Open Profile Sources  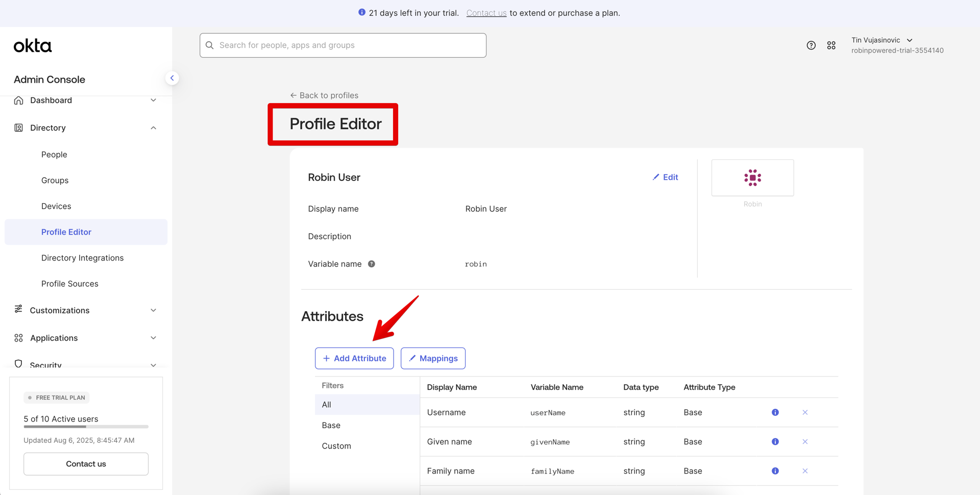coord(69,284)
